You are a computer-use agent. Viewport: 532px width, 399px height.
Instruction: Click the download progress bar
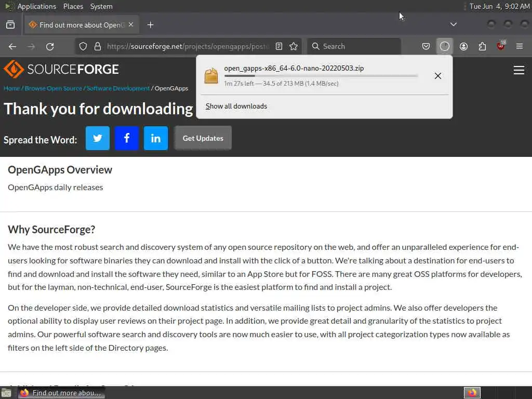[321, 76]
